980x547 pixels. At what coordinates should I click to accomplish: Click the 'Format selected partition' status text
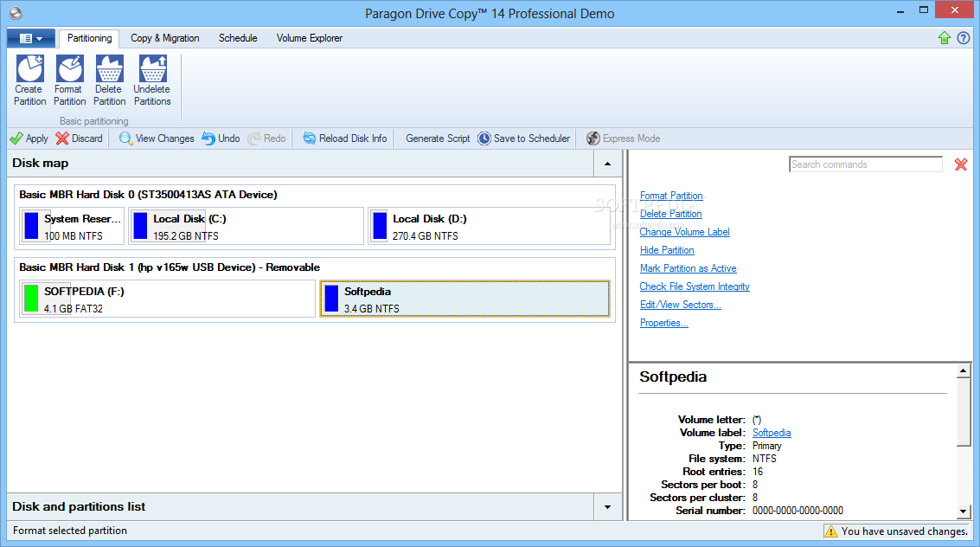(70, 531)
